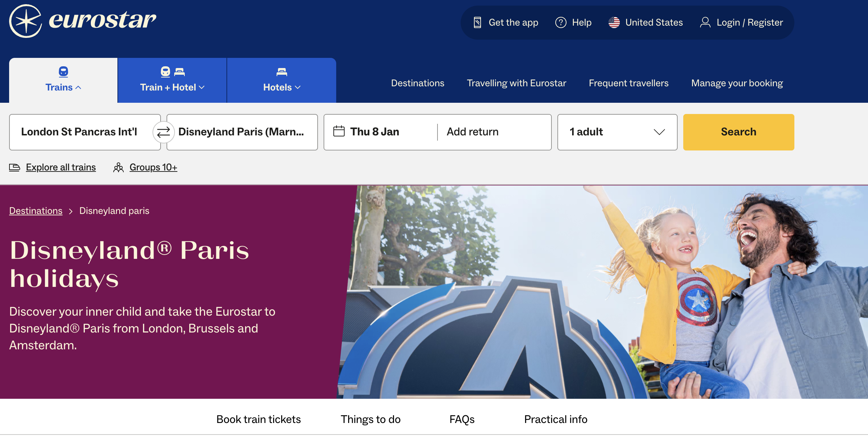
Task: Click the Add return date field
Action: pos(472,132)
